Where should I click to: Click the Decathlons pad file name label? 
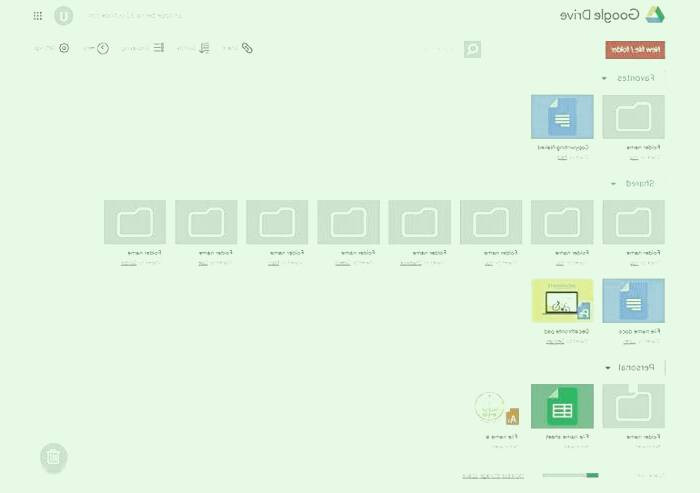567,331
